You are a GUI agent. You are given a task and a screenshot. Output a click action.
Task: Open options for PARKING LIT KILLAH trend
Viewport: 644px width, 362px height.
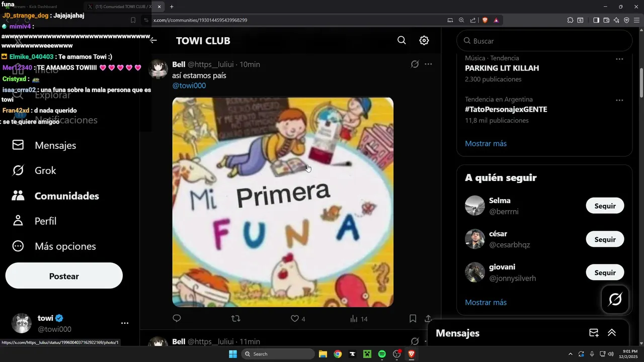tap(619, 59)
